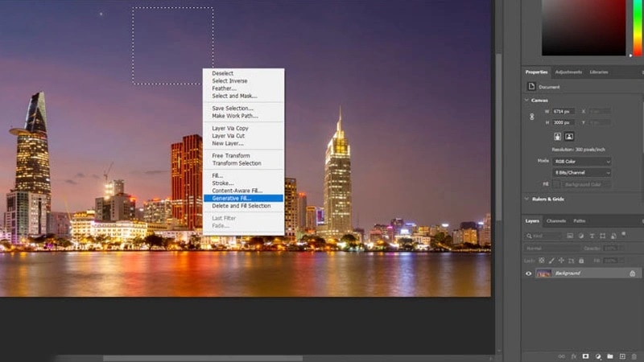Screen dimensions: 644x362
Task: Collapse the Canvas section
Action: tap(526, 100)
